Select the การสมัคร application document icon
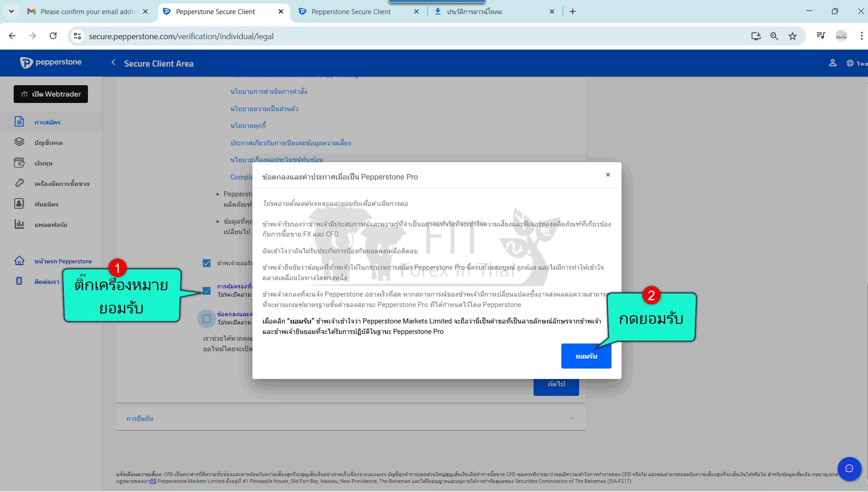This screenshot has height=492, width=868. tap(19, 122)
